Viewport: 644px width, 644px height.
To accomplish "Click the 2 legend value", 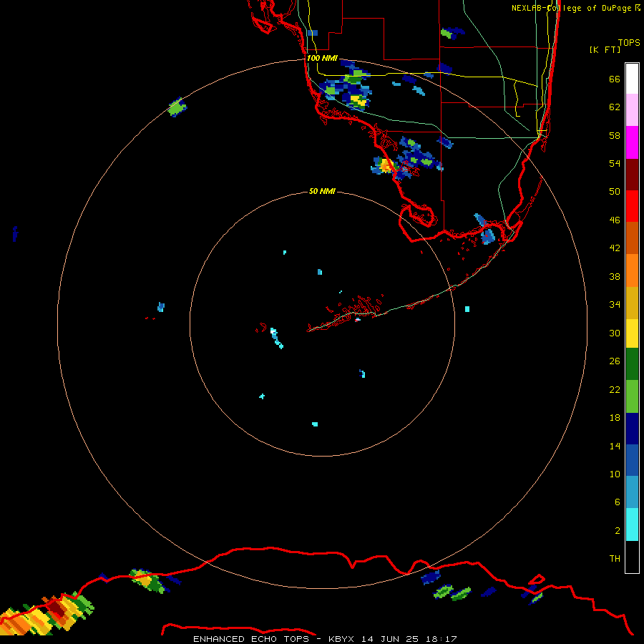I will [618, 530].
